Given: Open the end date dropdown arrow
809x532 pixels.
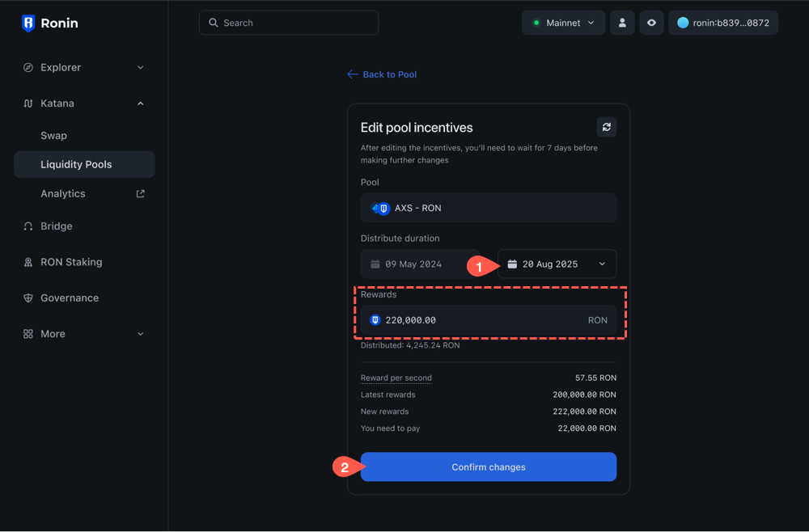Looking at the screenshot, I should pyautogui.click(x=602, y=264).
